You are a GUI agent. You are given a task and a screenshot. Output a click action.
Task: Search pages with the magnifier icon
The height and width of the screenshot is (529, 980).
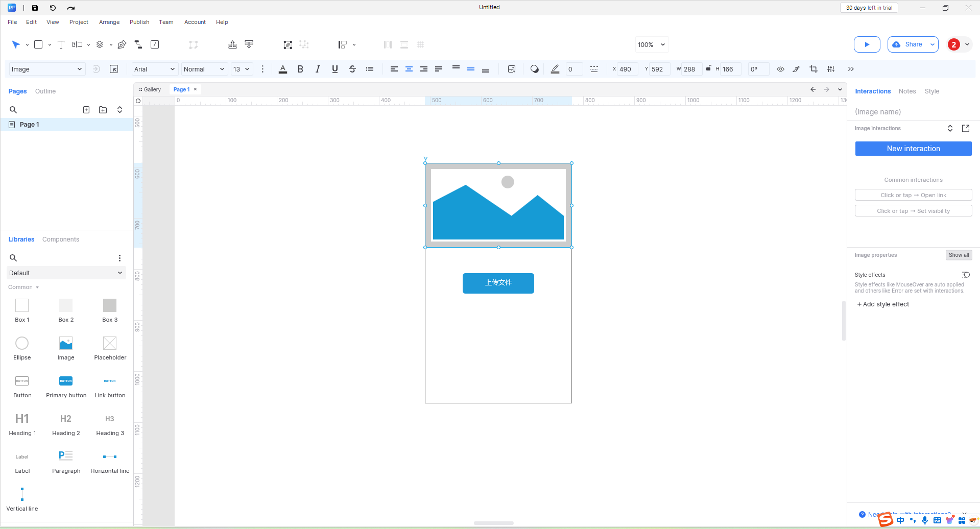point(13,110)
